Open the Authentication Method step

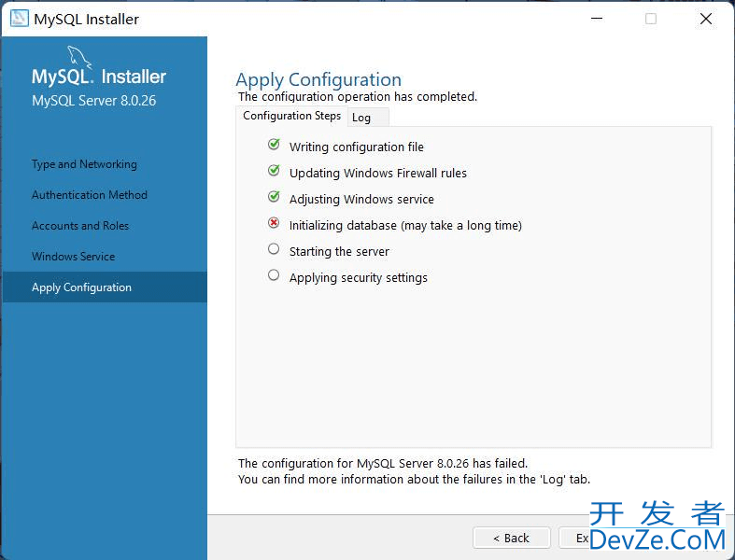tap(90, 195)
